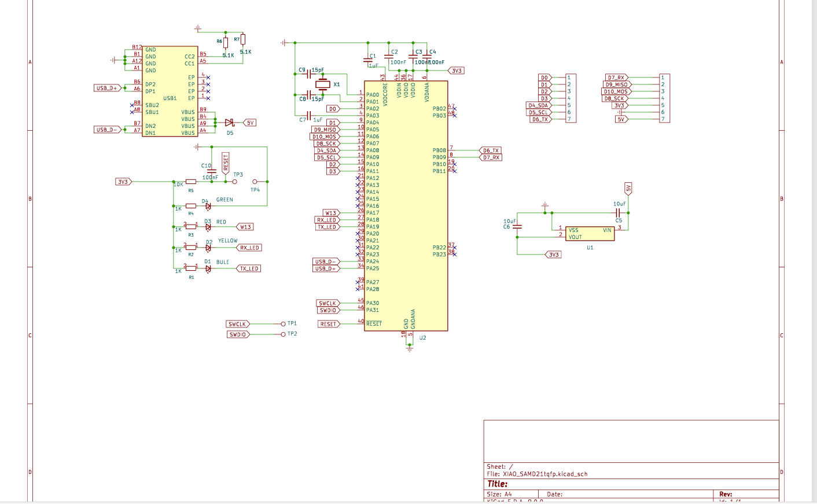817x504 pixels.
Task: Select the C1 capacitor symbol
Action: [368, 60]
